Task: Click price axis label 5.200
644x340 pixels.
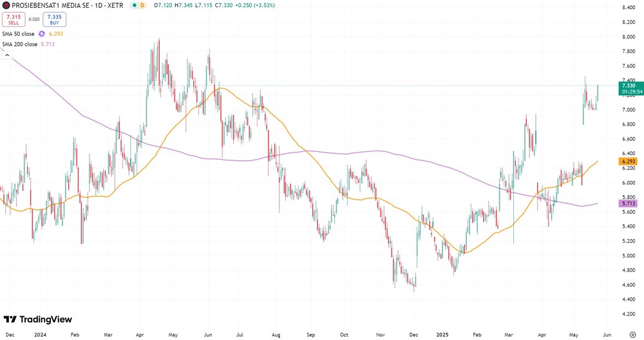Action: pyautogui.click(x=629, y=241)
